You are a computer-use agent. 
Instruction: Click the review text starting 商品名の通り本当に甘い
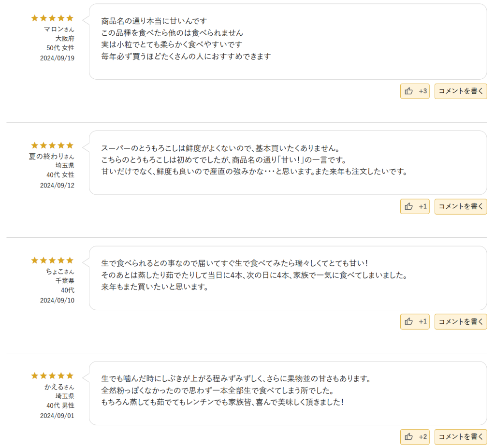click(186, 39)
